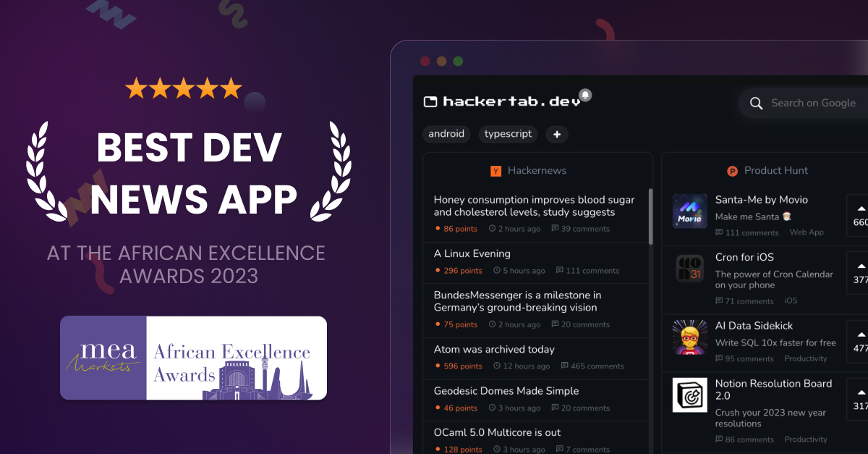
Task: Click the search magnifier icon
Action: click(x=756, y=104)
